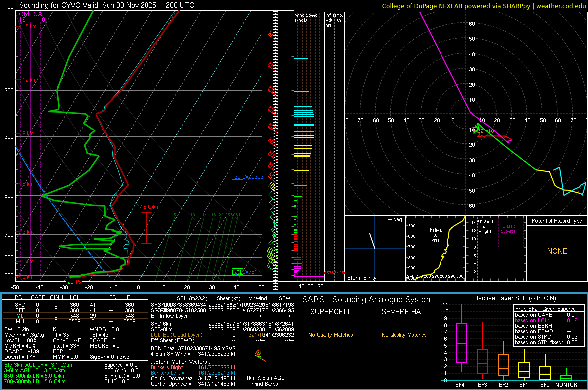Click 'No Quality Matches' under SEVERE HAIL

[x=404, y=335]
